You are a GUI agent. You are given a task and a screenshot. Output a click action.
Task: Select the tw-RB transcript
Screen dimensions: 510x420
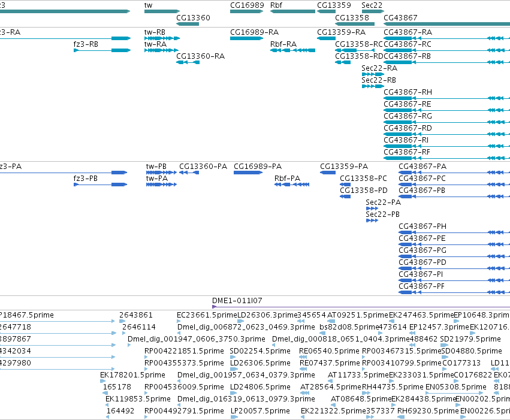coord(162,38)
